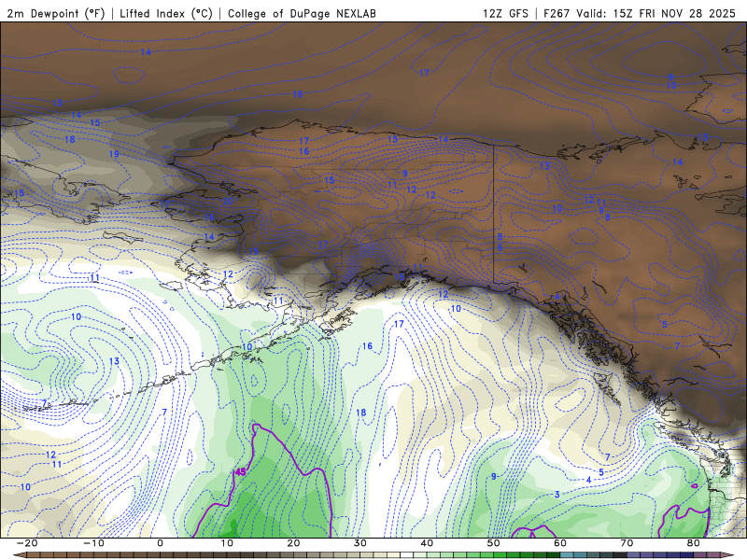This screenshot has width=747, height=560.
Task: Click the '70' value on the color scale
Action: click(627, 543)
